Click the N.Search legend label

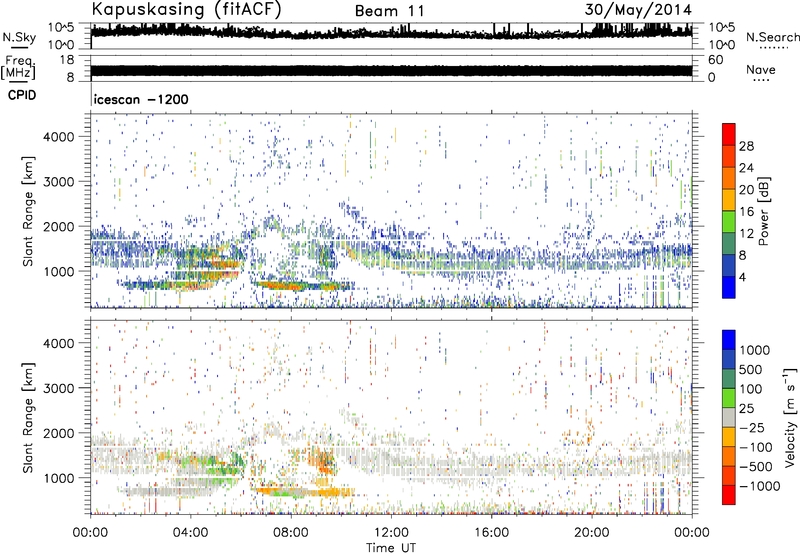pos(772,37)
